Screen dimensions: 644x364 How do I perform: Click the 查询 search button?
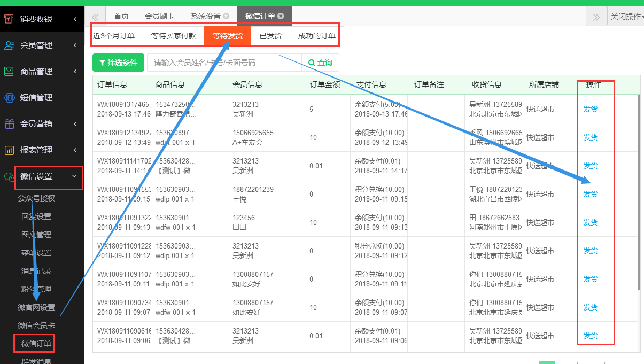(x=320, y=63)
